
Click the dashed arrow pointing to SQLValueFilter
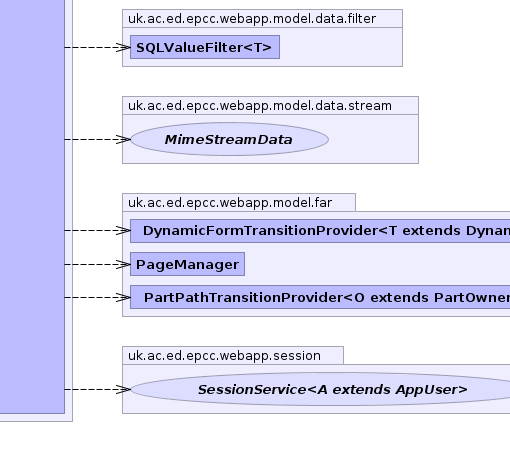[97, 47]
